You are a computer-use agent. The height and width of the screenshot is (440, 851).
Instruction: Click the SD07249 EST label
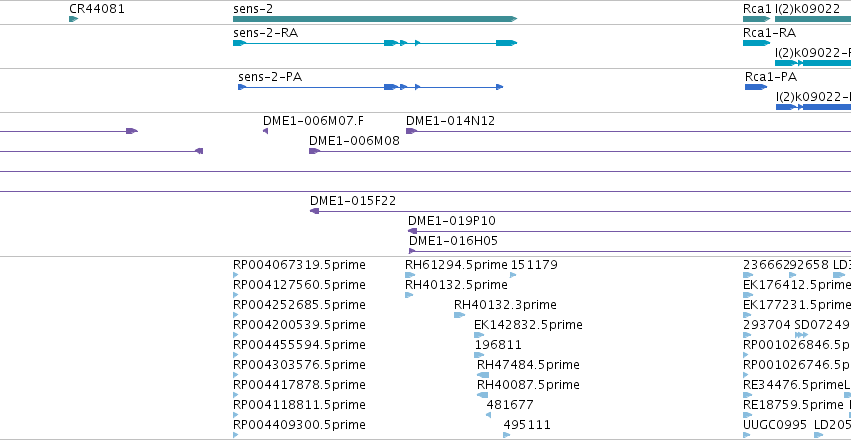[822, 324]
